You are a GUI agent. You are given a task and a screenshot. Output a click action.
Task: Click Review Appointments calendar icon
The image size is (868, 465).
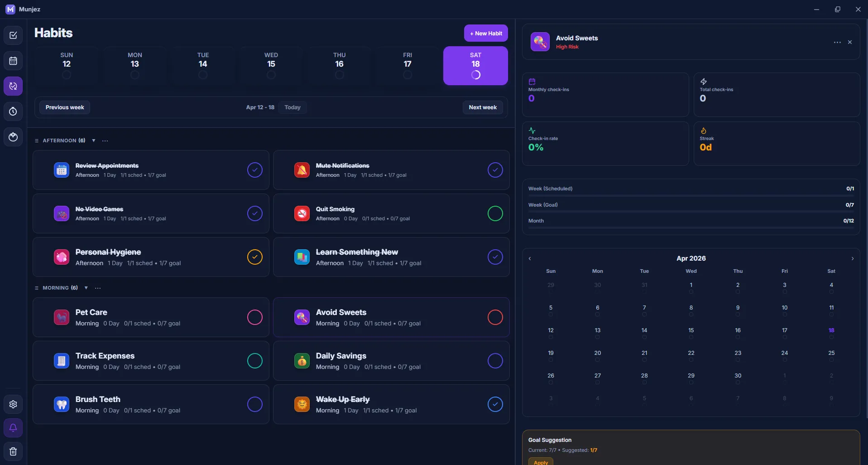(x=62, y=170)
